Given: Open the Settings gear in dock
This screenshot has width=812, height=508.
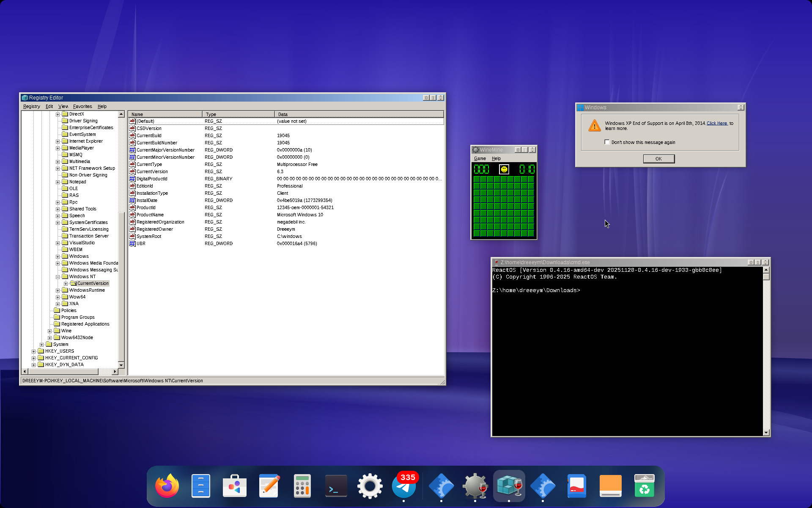Looking at the screenshot, I should point(370,486).
